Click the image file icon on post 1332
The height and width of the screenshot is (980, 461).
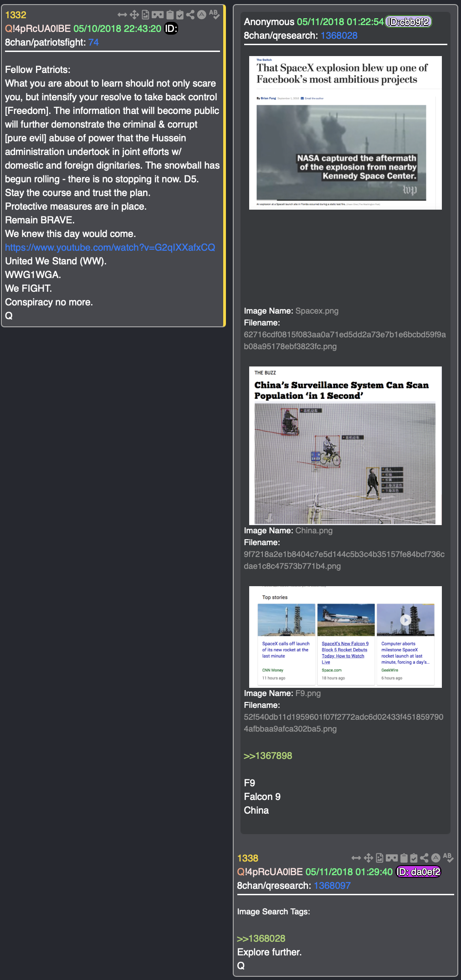[145, 15]
